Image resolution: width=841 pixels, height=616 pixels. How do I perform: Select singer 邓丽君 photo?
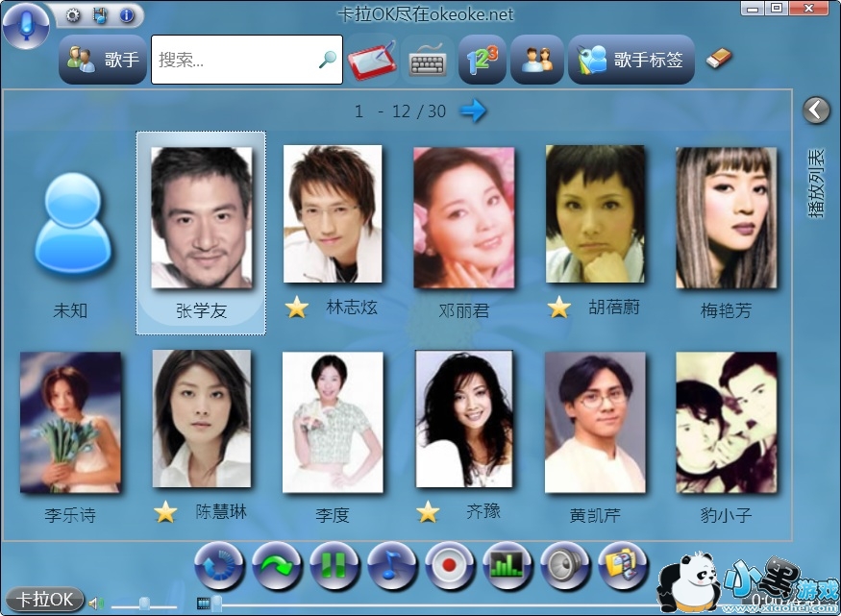464,217
